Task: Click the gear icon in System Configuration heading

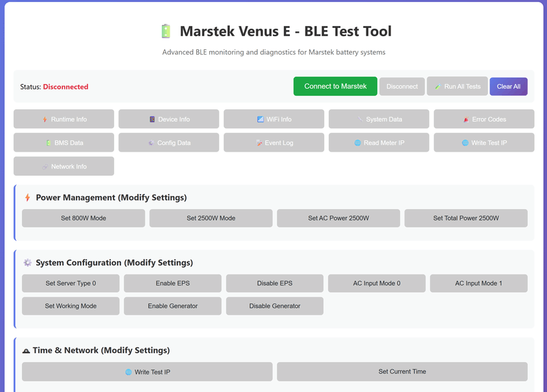Action: 27,262
